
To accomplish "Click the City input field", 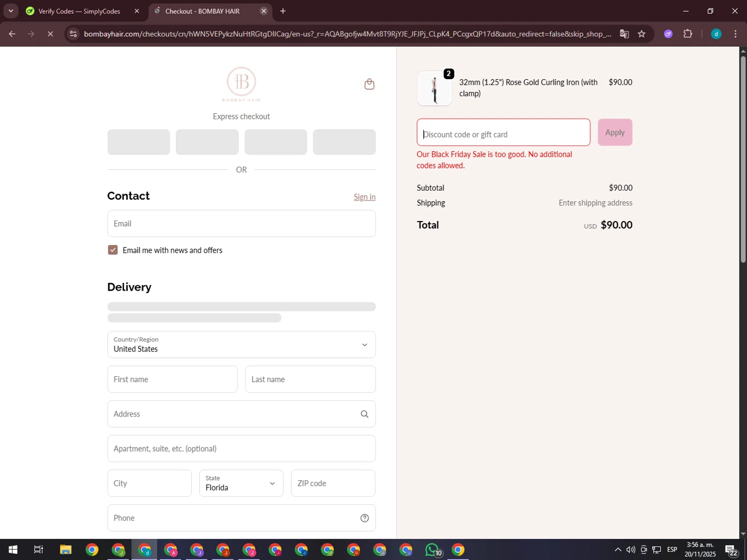I will click(x=149, y=483).
